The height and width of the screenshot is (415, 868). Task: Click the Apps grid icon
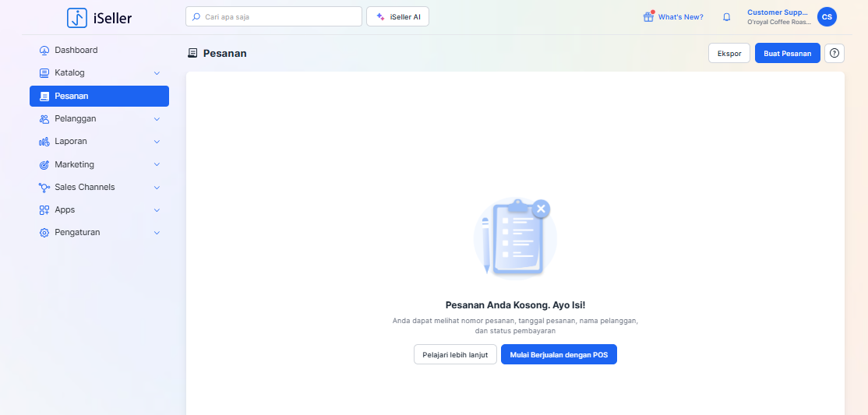point(44,210)
